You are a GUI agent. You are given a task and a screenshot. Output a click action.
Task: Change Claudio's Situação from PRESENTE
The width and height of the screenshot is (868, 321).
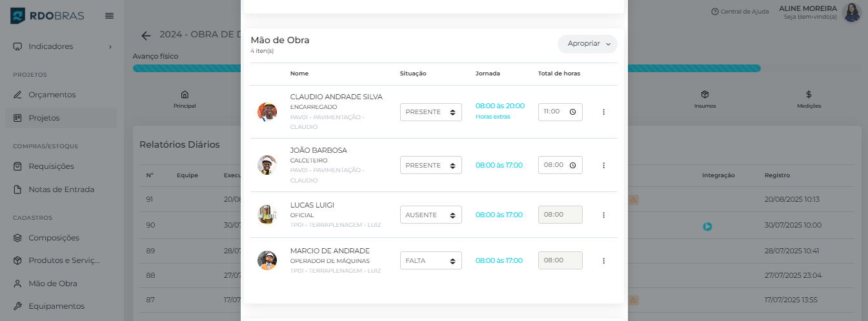click(x=430, y=112)
